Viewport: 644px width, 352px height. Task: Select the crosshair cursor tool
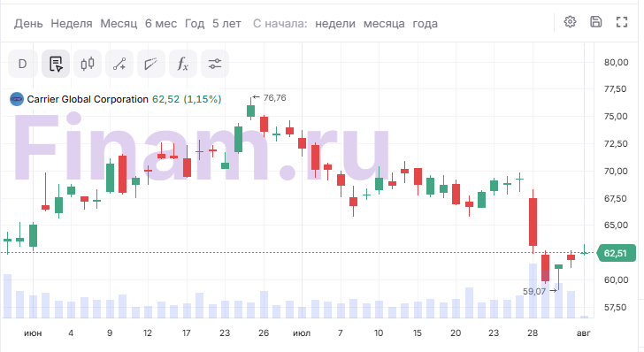(x=56, y=64)
